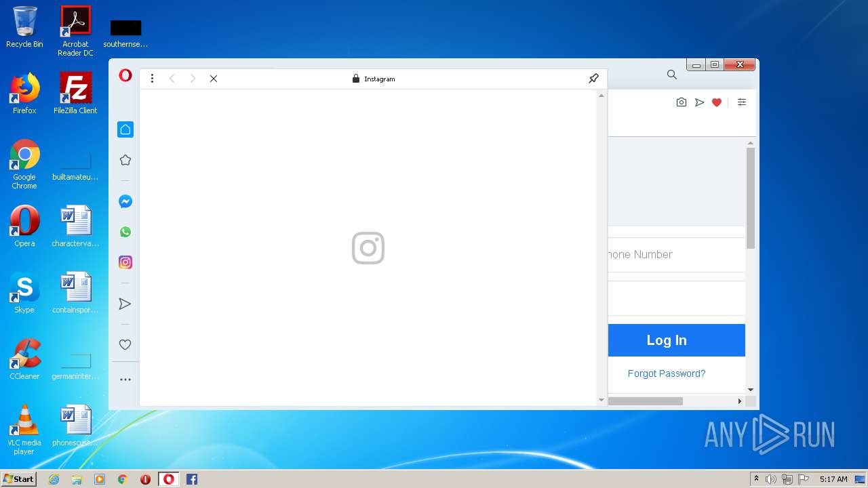Select the germaninter desktop file
868x488 pixels.
click(x=75, y=366)
